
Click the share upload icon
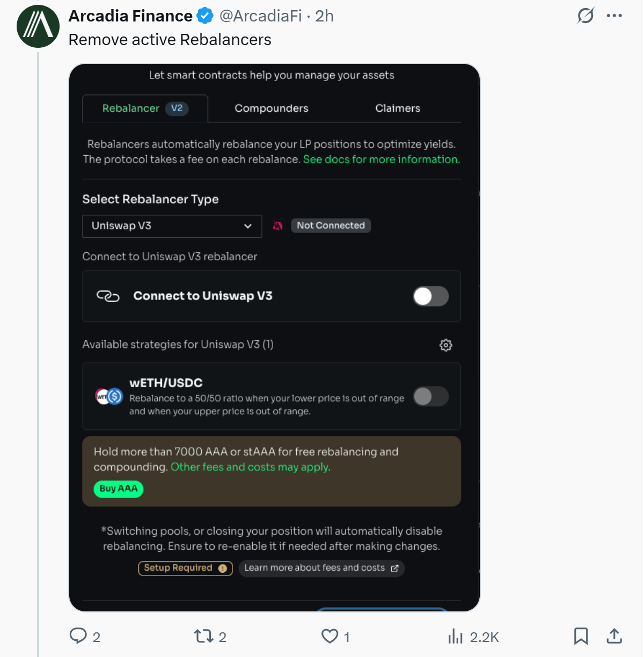pos(614,636)
